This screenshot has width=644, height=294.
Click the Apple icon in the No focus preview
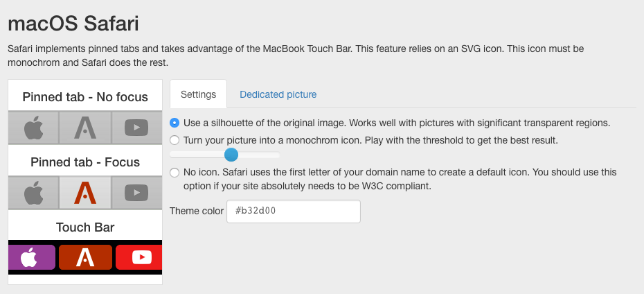point(34,128)
